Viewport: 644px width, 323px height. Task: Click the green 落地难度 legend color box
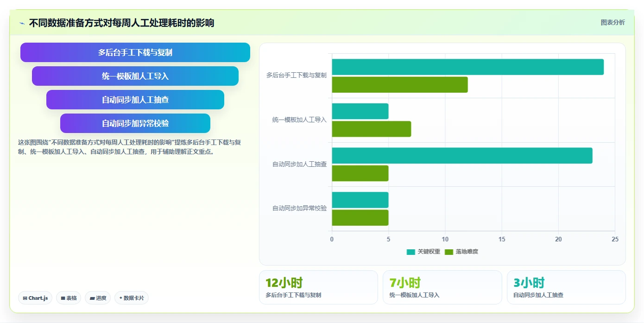tap(449, 252)
